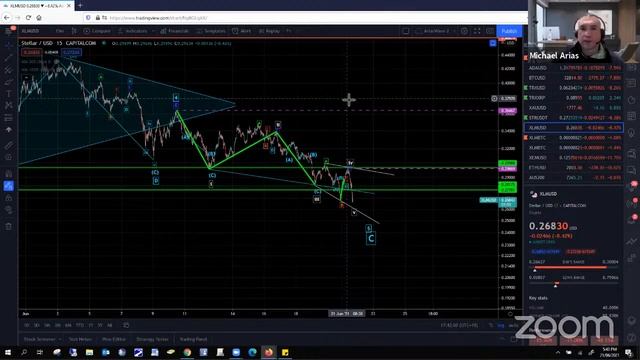Select the measure ruler tool
Screen dimensions: 640x360
(x=9, y=145)
